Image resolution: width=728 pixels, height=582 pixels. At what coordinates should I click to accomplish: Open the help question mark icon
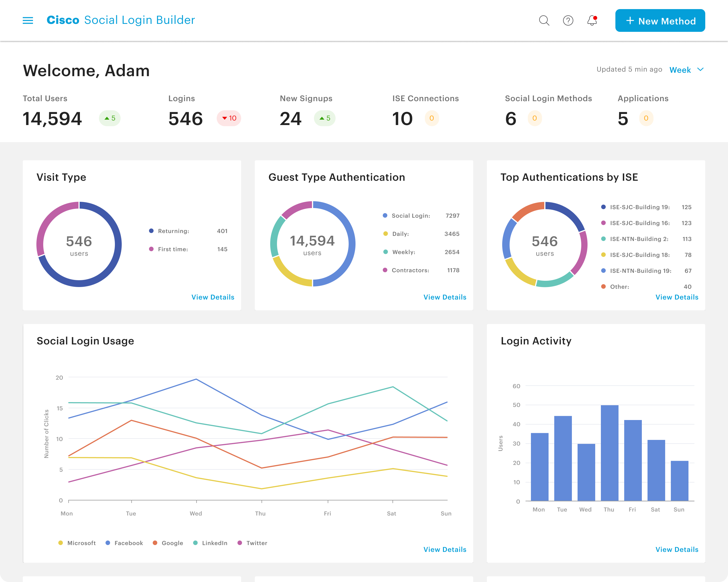click(x=568, y=20)
